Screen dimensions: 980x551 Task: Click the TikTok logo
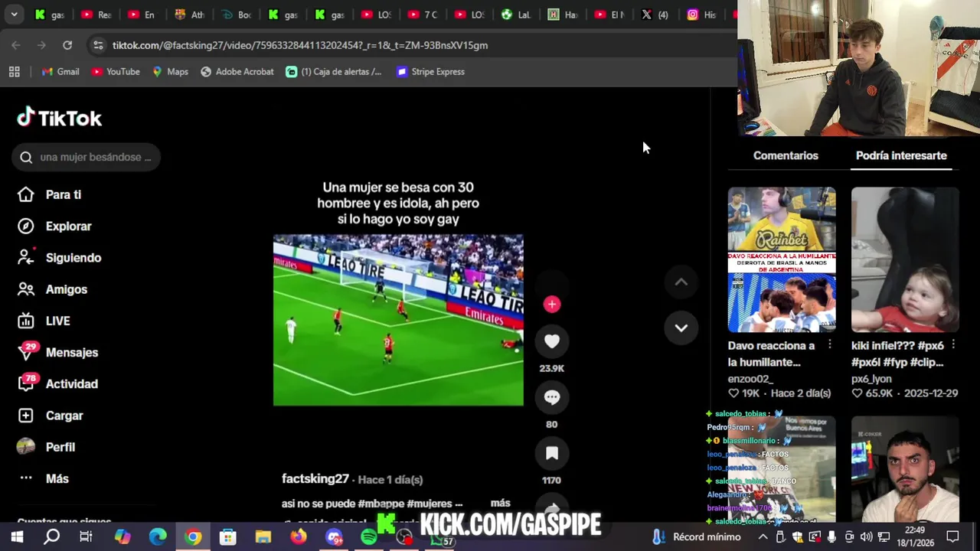coord(60,118)
